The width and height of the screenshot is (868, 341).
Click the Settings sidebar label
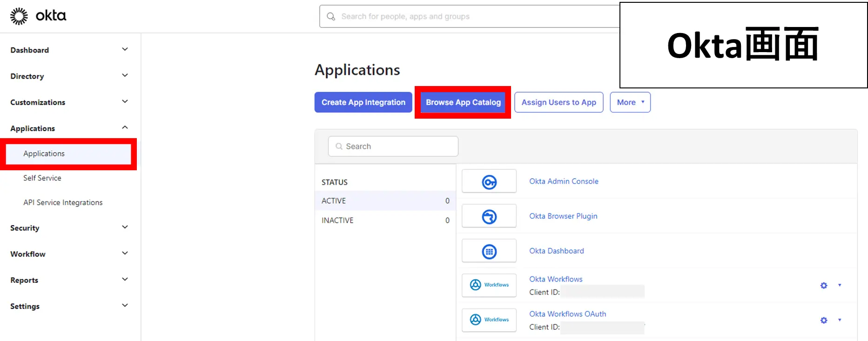[25, 306]
